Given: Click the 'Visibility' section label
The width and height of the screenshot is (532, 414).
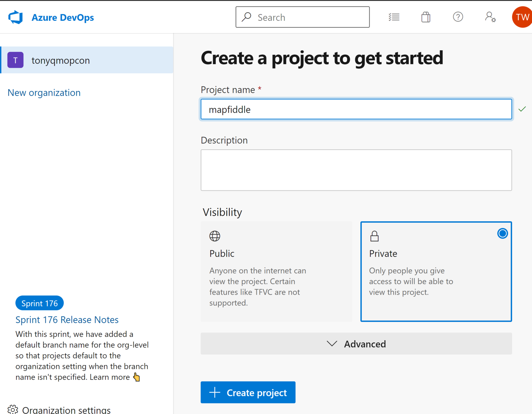Looking at the screenshot, I should [x=222, y=212].
